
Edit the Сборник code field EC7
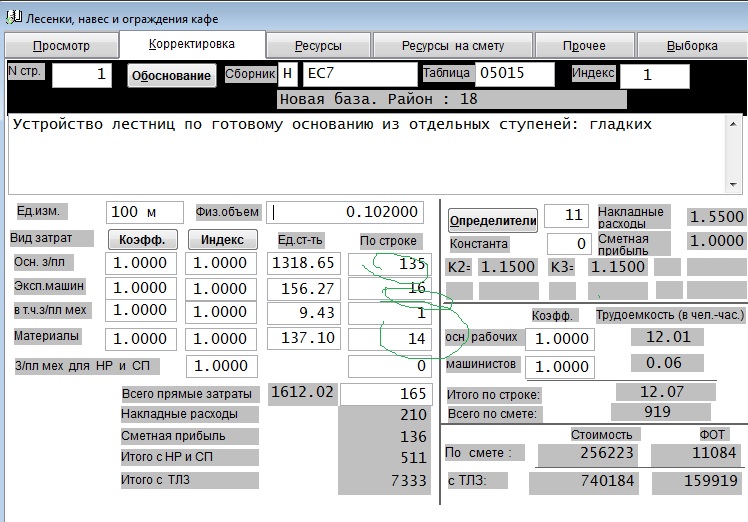358,74
